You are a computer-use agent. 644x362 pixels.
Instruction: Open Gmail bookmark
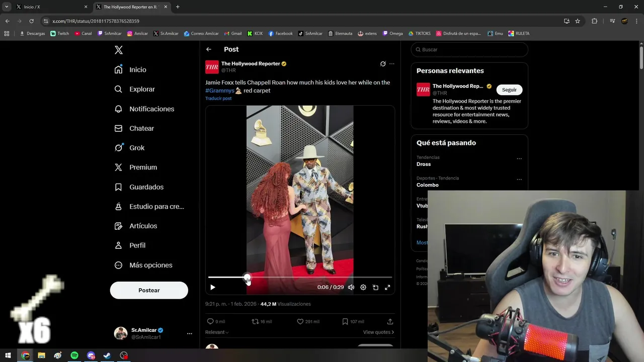tap(232, 34)
